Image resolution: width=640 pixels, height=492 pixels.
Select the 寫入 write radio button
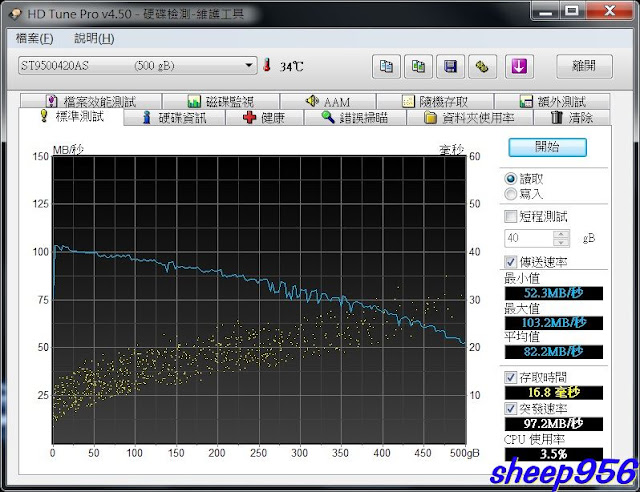point(511,194)
